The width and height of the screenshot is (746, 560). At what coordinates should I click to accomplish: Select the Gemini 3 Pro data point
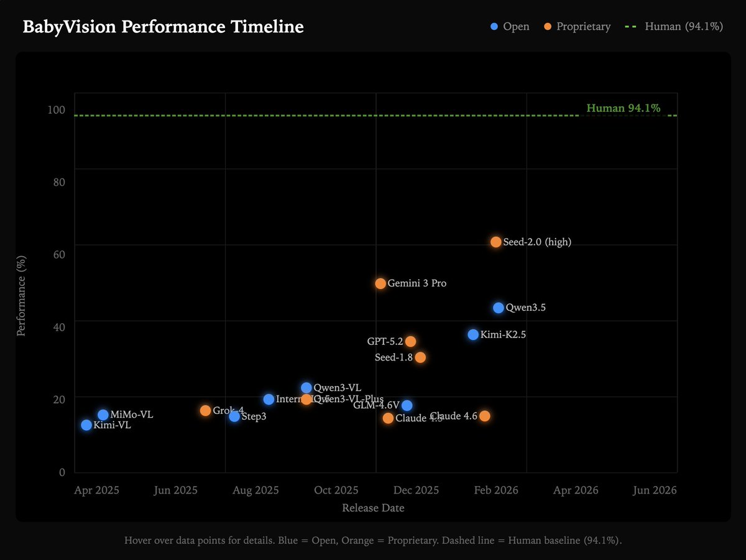click(x=380, y=283)
